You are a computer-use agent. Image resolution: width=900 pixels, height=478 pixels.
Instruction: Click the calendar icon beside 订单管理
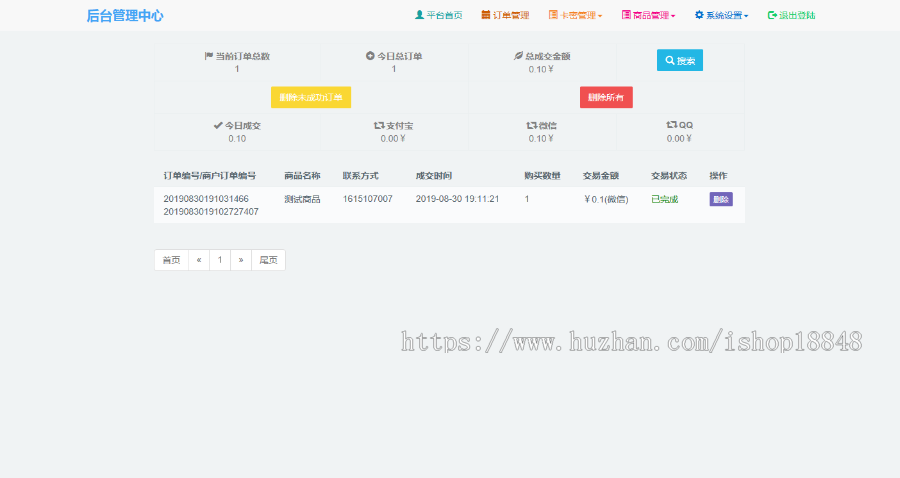tap(486, 14)
